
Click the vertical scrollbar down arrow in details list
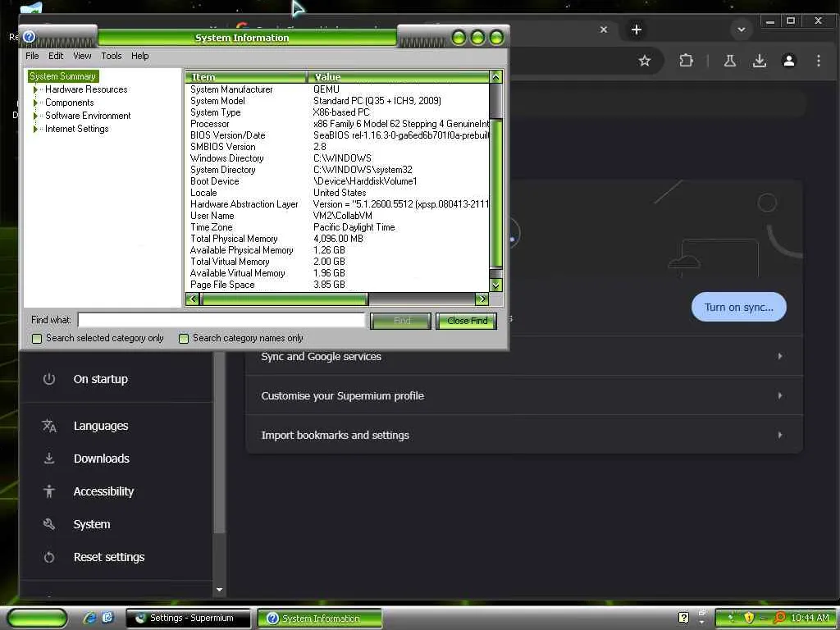[x=496, y=285]
